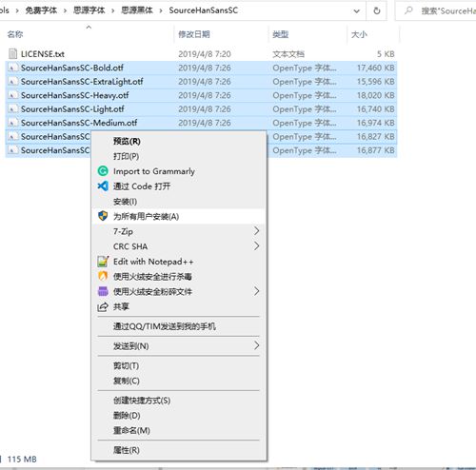Sort by 名称 column header
Image resolution: width=476 pixels, height=470 pixels.
coord(15,34)
